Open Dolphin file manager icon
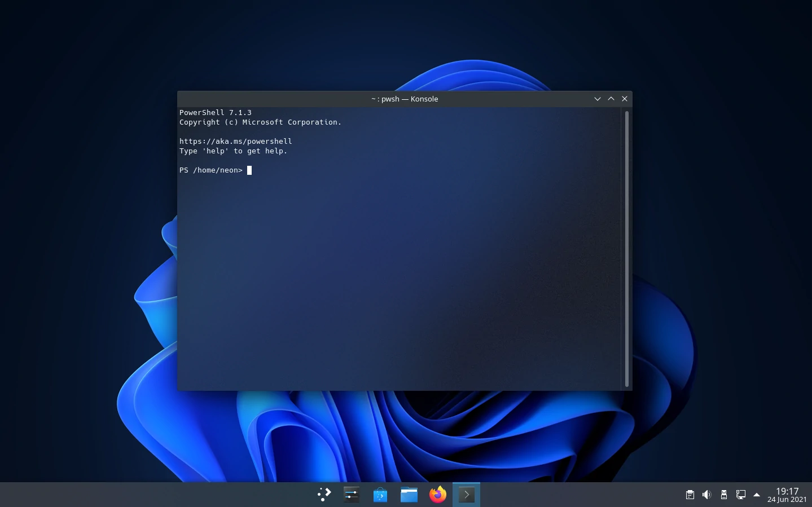 click(x=409, y=495)
